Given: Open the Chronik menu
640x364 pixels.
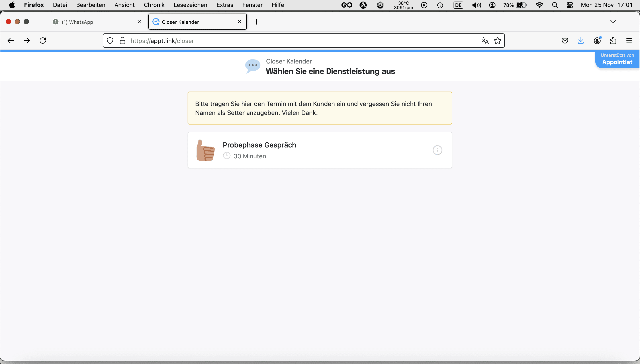Looking at the screenshot, I should pyautogui.click(x=154, y=5).
